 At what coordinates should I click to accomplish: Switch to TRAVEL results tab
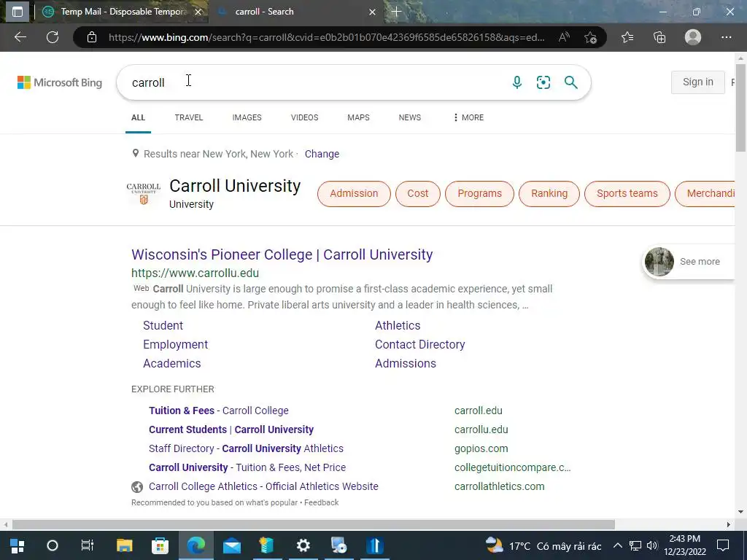click(x=189, y=117)
